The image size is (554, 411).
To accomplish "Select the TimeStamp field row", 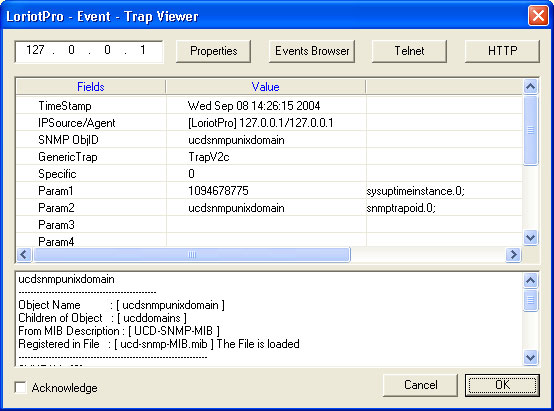I will (x=269, y=106).
